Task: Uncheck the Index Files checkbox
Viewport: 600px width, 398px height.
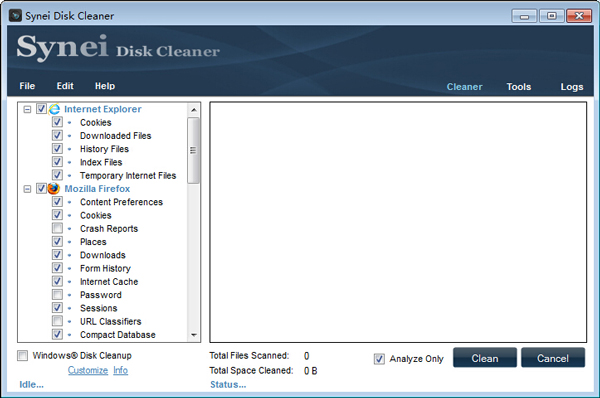Action: pyautogui.click(x=57, y=162)
